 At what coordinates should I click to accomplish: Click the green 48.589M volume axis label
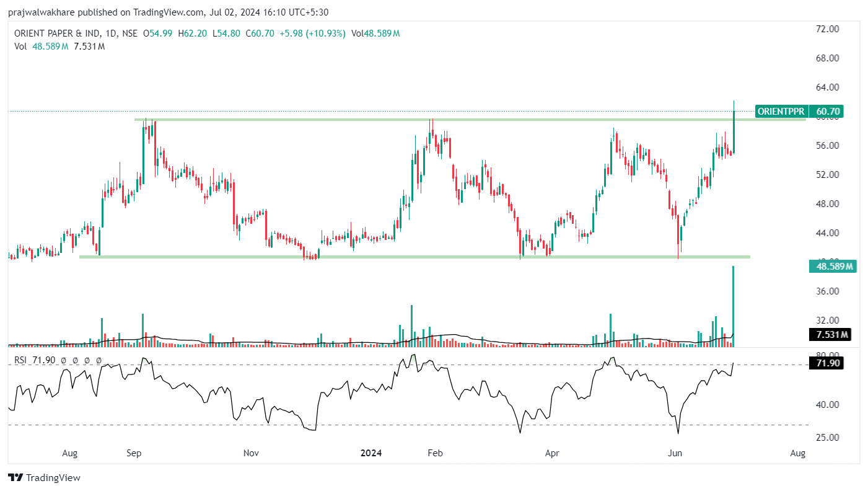pyautogui.click(x=831, y=267)
